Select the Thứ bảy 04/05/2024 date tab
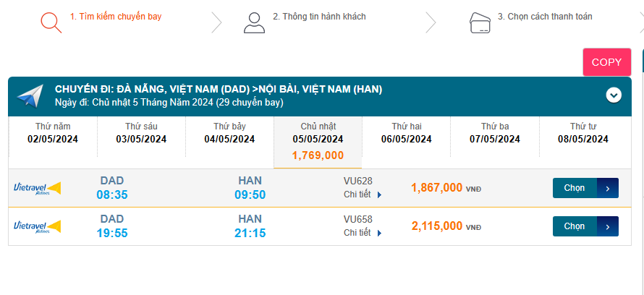644x295 pixels. click(x=229, y=133)
